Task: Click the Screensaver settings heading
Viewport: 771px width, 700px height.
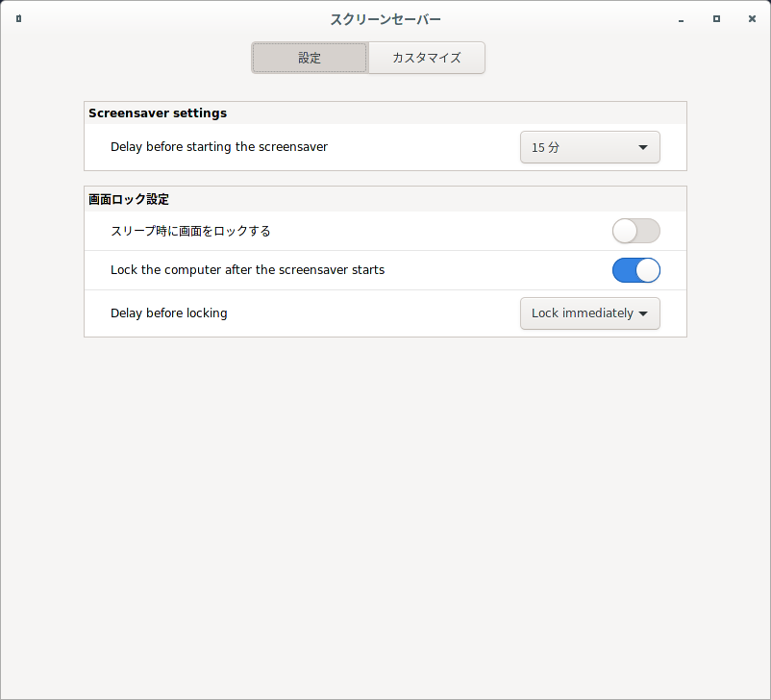Action: click(x=158, y=113)
